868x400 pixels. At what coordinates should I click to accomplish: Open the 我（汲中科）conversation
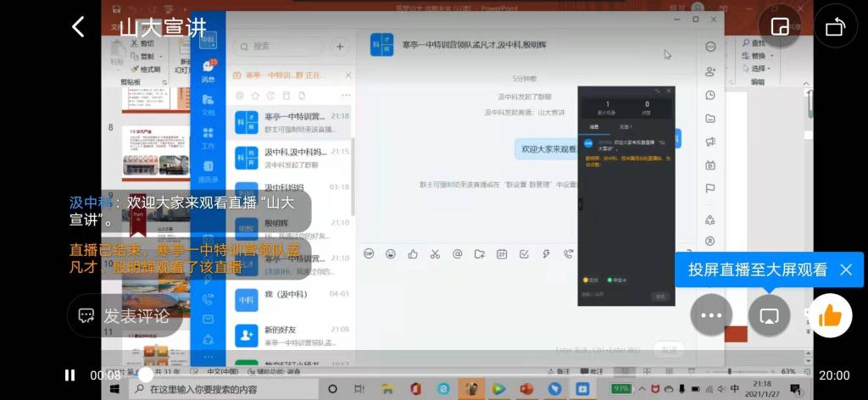click(290, 299)
